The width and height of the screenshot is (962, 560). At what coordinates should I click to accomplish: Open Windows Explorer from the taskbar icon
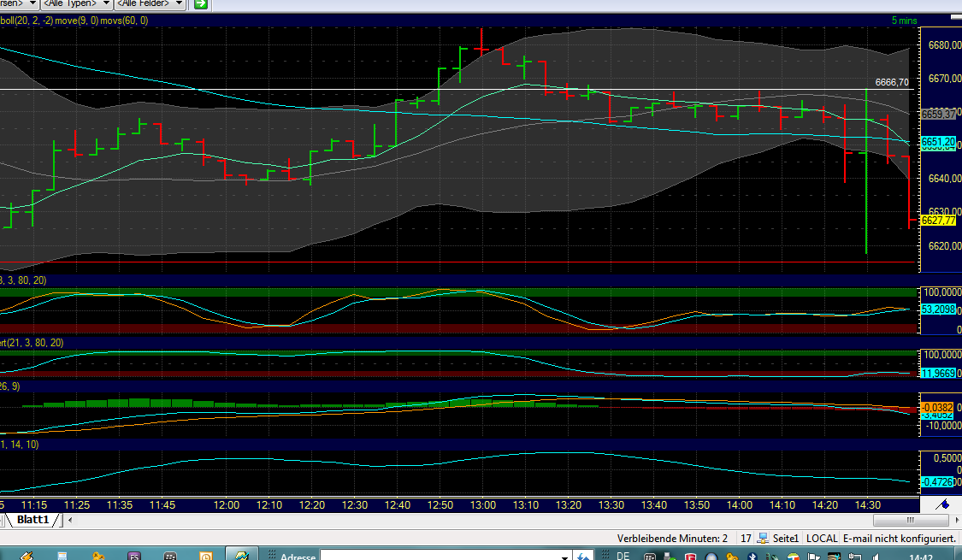[x=62, y=554]
